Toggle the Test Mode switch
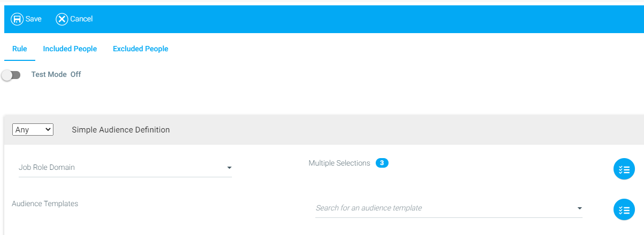The width and height of the screenshot is (644, 235). 11,75
